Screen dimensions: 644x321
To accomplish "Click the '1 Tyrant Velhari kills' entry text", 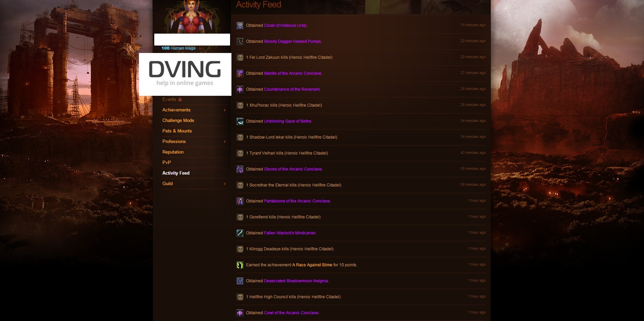I will point(287,153).
